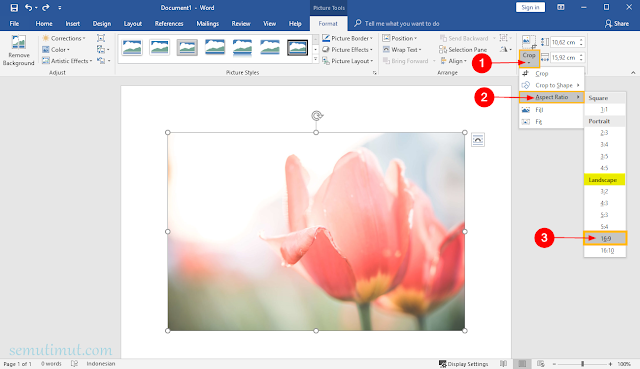
Task: Decrease the 15,92 cm width with down arrow
Action: [581, 60]
